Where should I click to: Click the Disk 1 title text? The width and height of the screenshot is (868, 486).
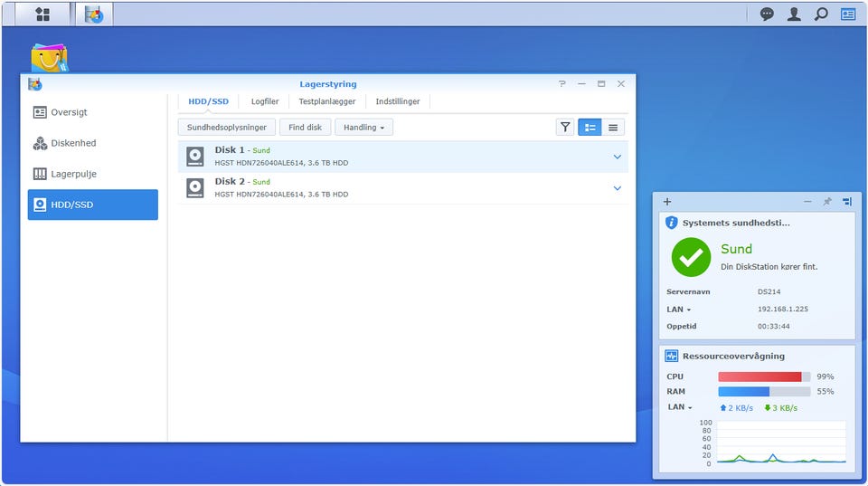pos(229,149)
